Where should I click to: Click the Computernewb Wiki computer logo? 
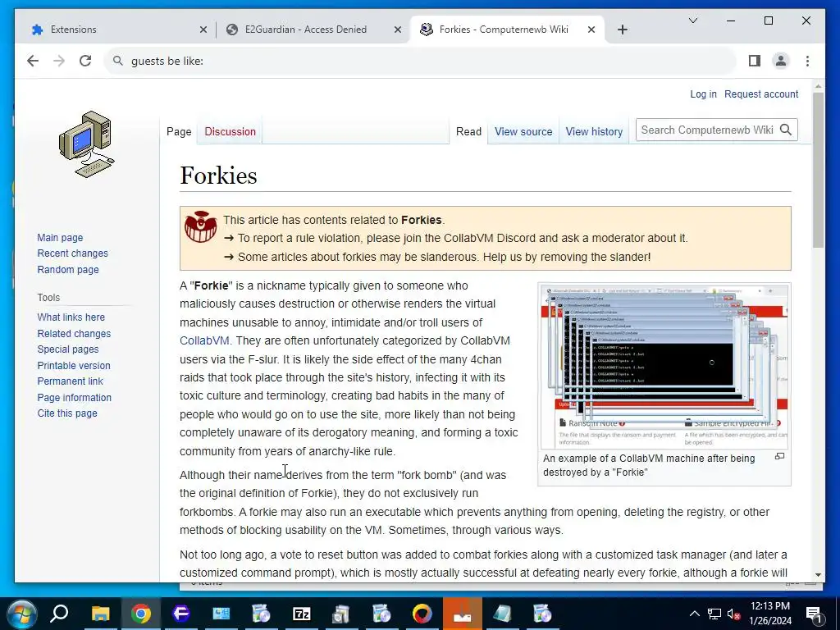coord(86,144)
